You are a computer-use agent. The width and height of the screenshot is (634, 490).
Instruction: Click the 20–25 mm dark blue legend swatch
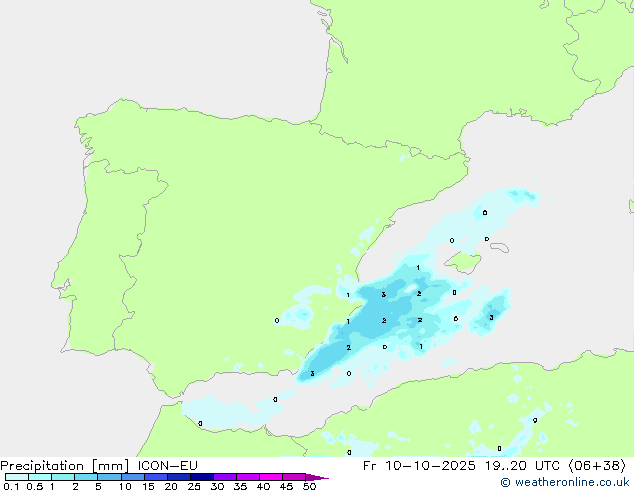click(x=179, y=477)
